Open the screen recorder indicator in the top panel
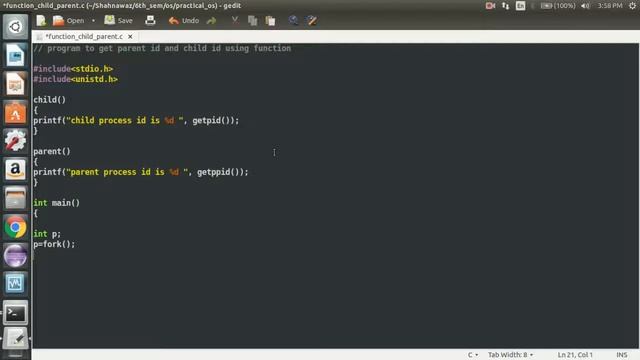Screen dimensions: 640x360 click(x=490, y=6)
